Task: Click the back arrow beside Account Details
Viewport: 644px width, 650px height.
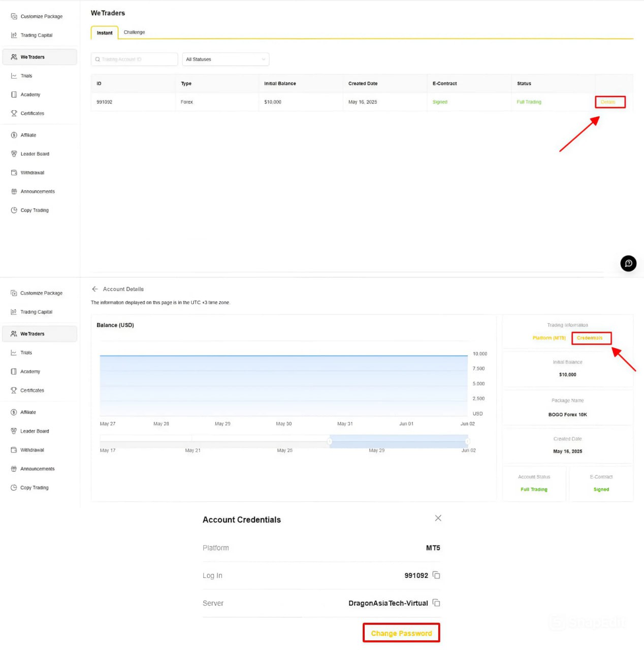Action: (x=94, y=289)
